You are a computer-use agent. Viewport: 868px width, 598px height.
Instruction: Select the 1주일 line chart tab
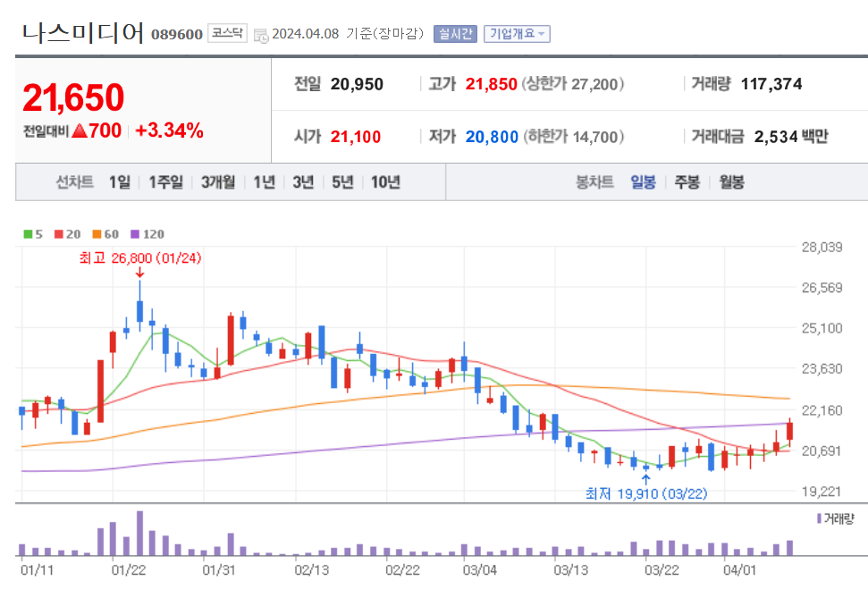click(165, 182)
